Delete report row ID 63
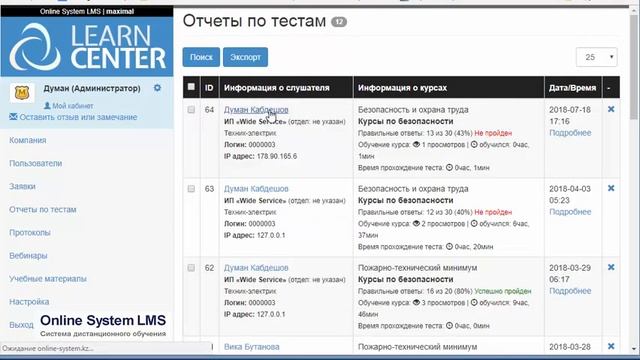The height and width of the screenshot is (360, 640). 611,189
